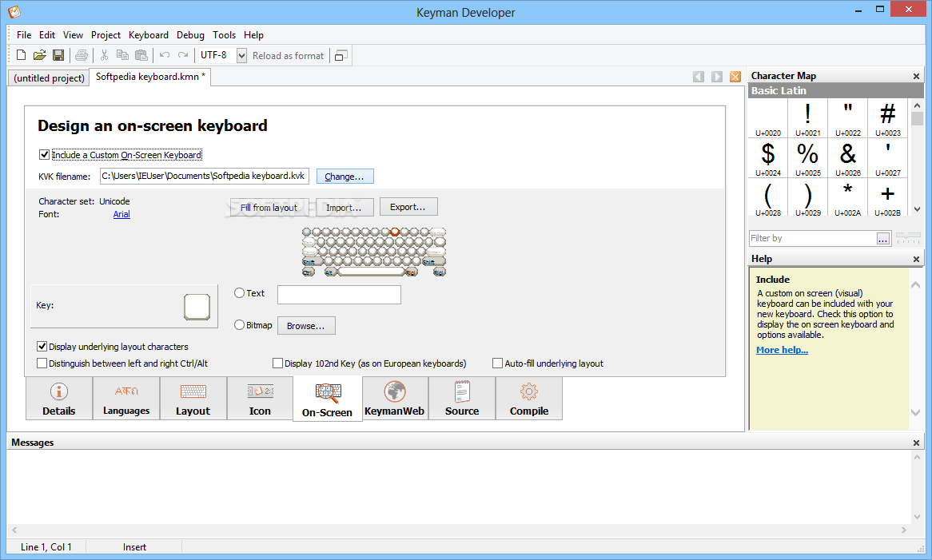Click the on-screen keyboard preview
The height and width of the screenshot is (560, 932).
[x=374, y=252]
